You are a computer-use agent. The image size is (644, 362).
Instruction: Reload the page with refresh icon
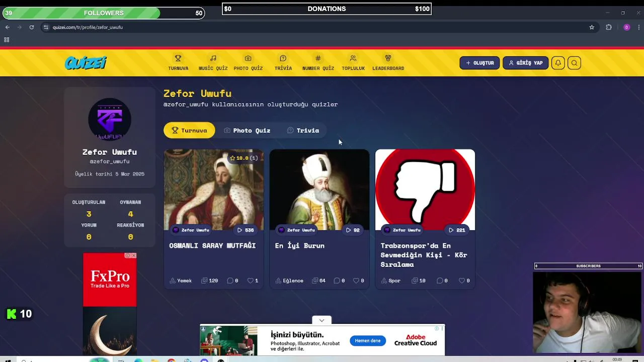32,27
